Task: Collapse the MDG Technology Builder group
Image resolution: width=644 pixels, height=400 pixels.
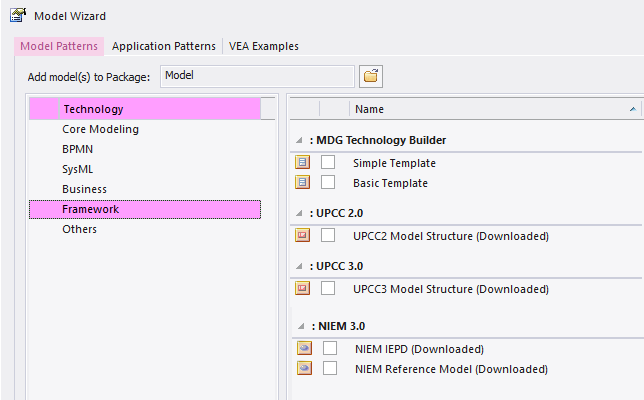Action: pyautogui.click(x=300, y=141)
